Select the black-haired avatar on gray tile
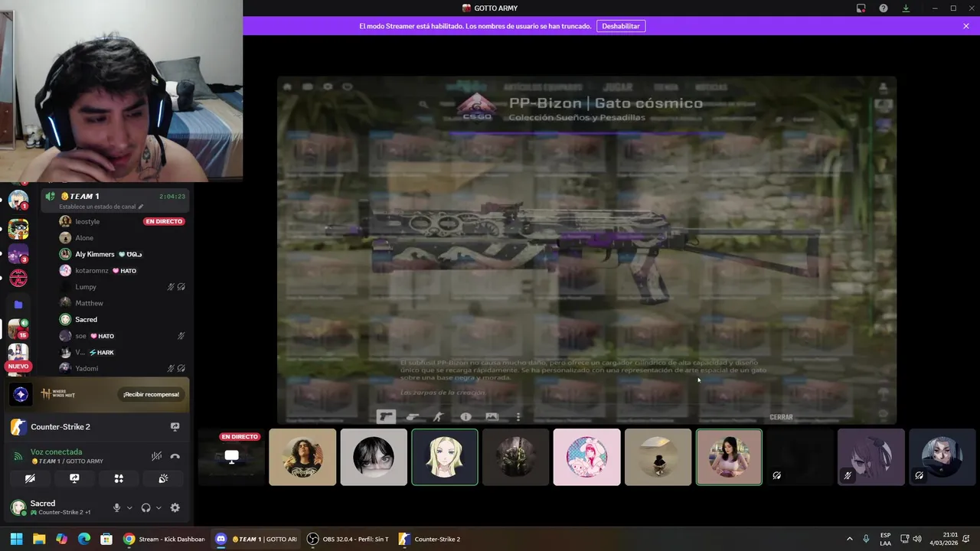Image resolution: width=980 pixels, height=551 pixels. (374, 457)
